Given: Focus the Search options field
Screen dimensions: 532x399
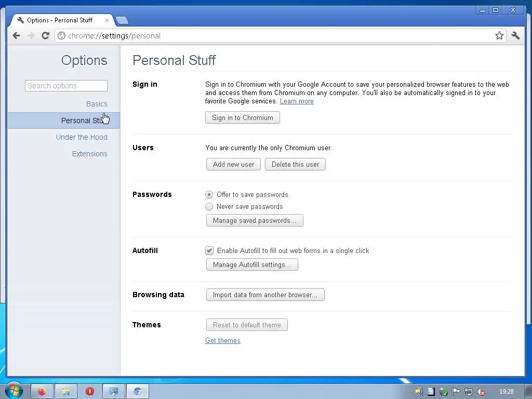Looking at the screenshot, I should pos(66,86).
